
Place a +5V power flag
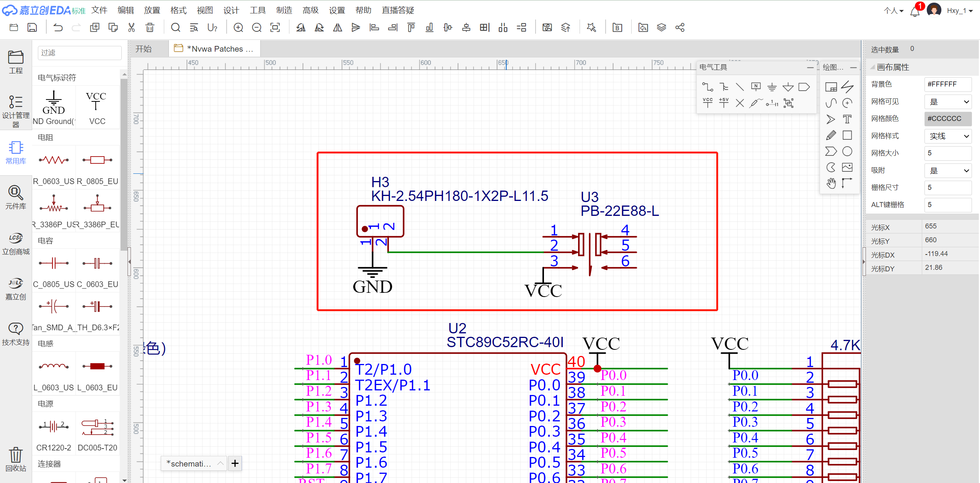[724, 103]
